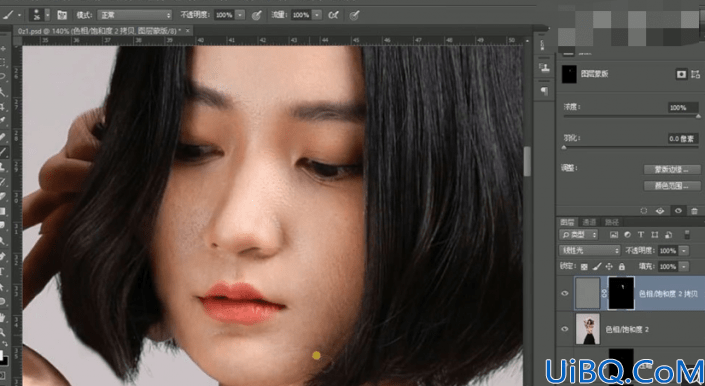Open the Paragraph collapsed panel icon
This screenshot has width=705, height=386.
(544, 91)
